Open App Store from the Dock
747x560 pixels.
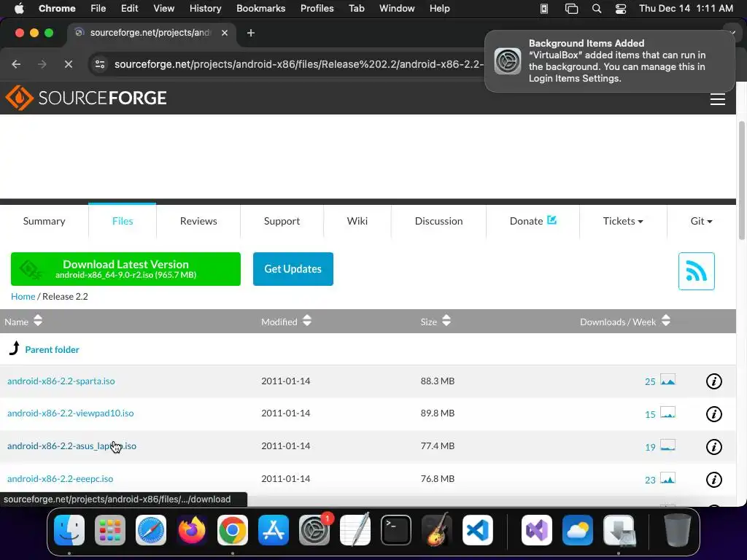tap(274, 530)
